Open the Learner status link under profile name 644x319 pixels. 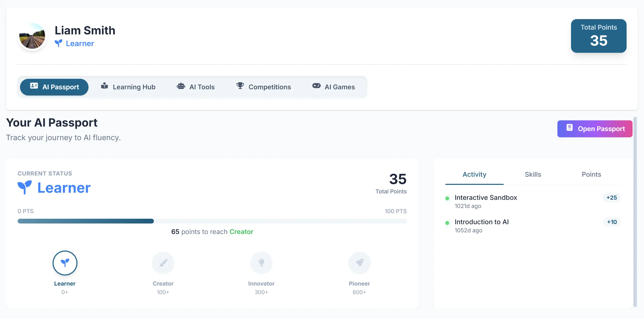pyautogui.click(x=74, y=43)
